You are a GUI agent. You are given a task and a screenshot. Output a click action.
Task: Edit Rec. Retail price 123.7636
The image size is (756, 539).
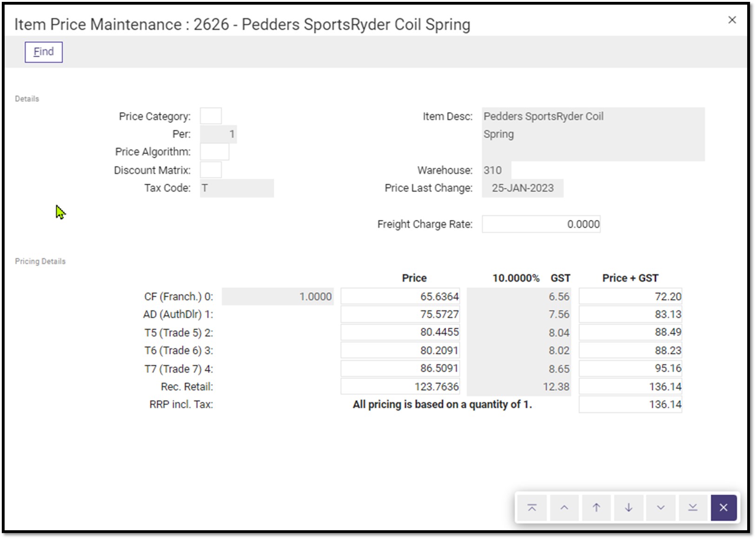pyautogui.click(x=400, y=386)
